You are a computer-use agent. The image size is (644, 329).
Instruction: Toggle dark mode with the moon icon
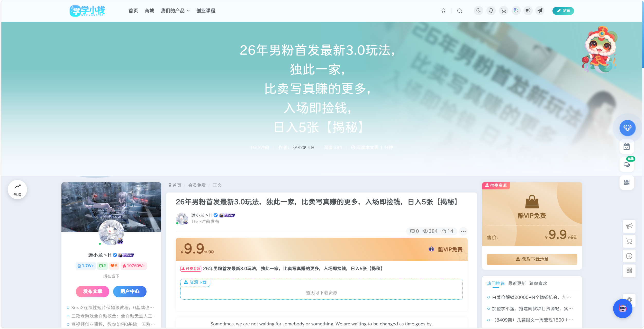click(478, 11)
